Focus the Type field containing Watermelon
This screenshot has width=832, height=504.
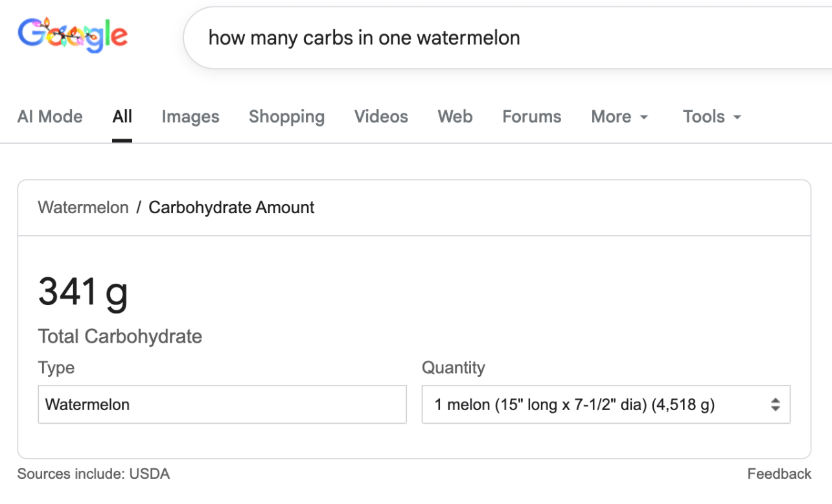click(222, 404)
